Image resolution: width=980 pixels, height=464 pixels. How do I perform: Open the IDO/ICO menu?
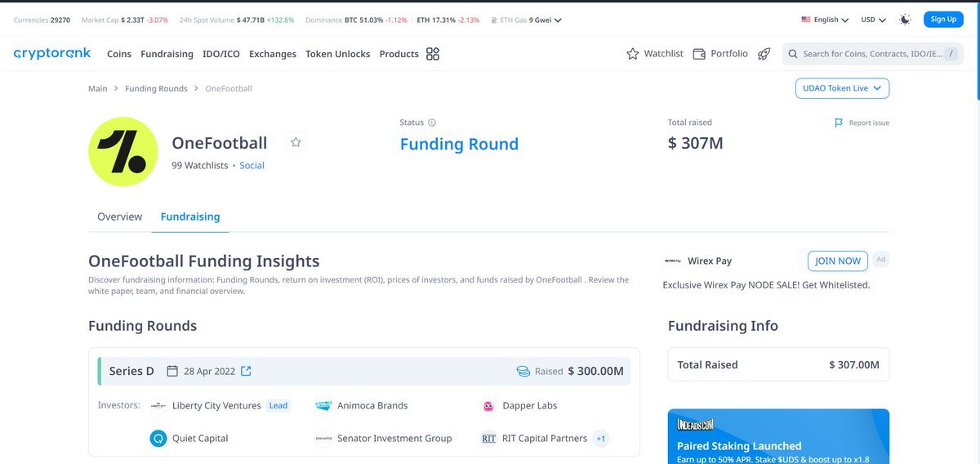tap(221, 54)
